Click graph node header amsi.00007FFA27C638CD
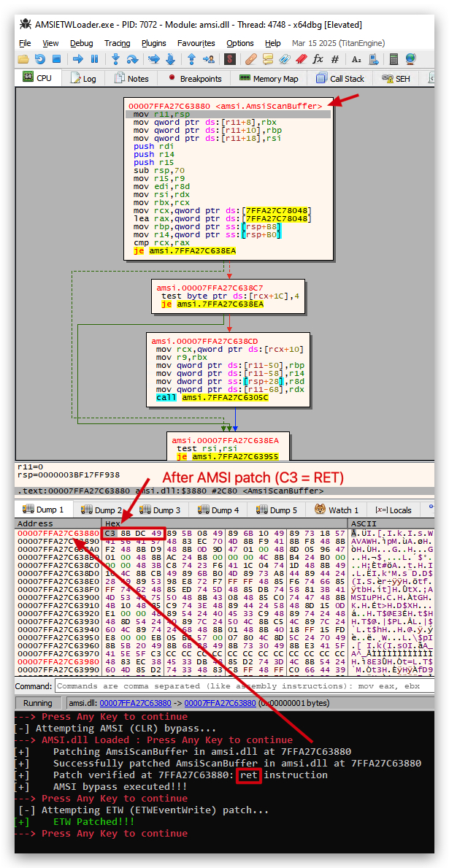Image resolution: width=449 pixels, height=868 pixels. point(205,340)
